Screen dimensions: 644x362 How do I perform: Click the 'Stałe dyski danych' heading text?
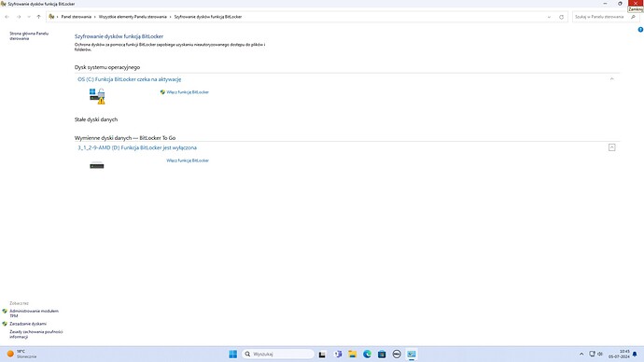pos(96,119)
